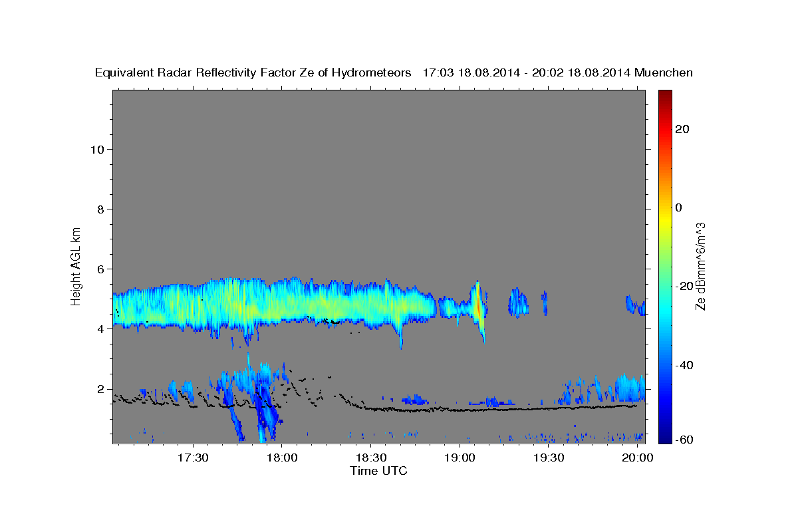Click the '19:00' time tick label
The height and width of the screenshot is (532, 798).
point(460,458)
